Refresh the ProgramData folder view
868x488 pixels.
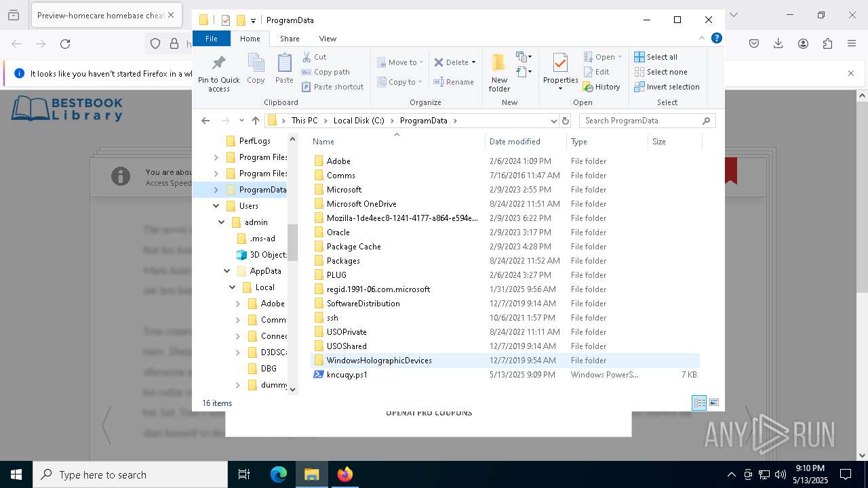click(566, 121)
